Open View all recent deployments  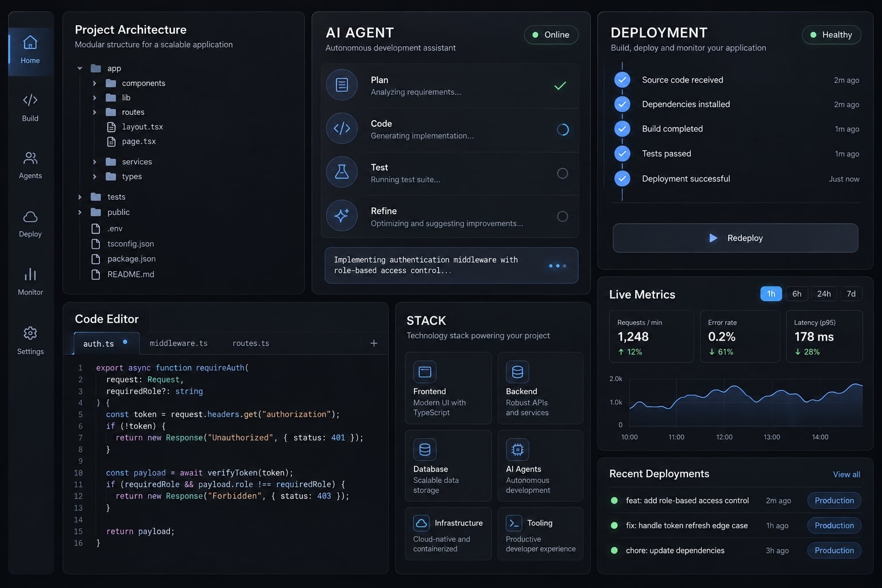(x=846, y=474)
